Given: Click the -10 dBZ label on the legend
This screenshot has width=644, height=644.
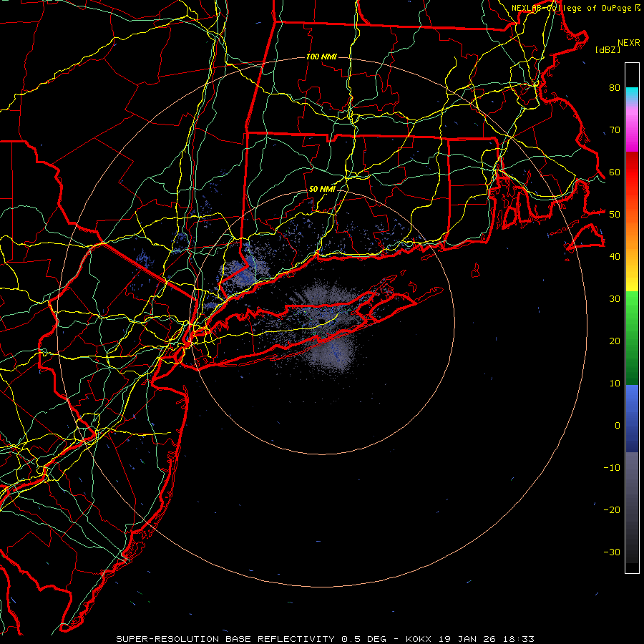Looking at the screenshot, I should tap(612, 468).
